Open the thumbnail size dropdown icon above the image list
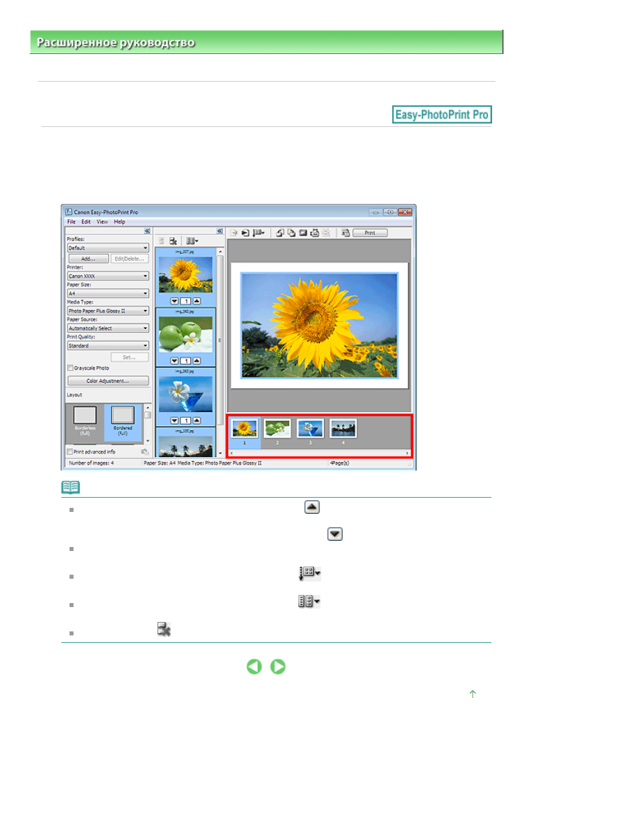This screenshot has width=644, height=834. click(192, 241)
